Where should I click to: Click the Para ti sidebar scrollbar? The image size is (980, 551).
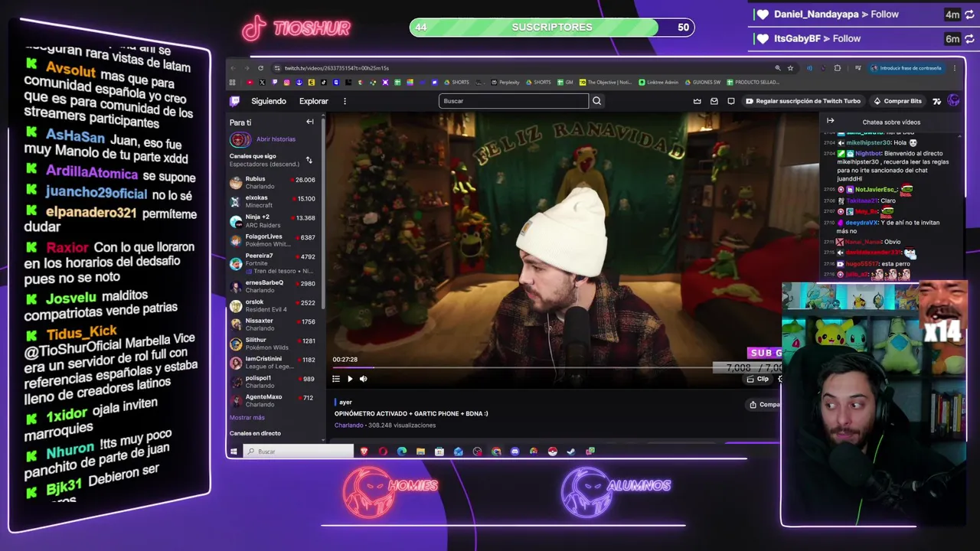coord(324,214)
